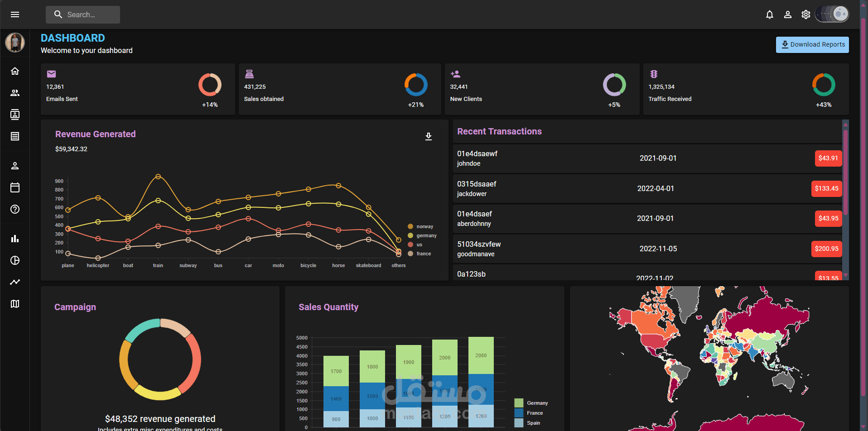The image size is (868, 431).
Task: Open the FAQ question mark icon
Action: 15,209
